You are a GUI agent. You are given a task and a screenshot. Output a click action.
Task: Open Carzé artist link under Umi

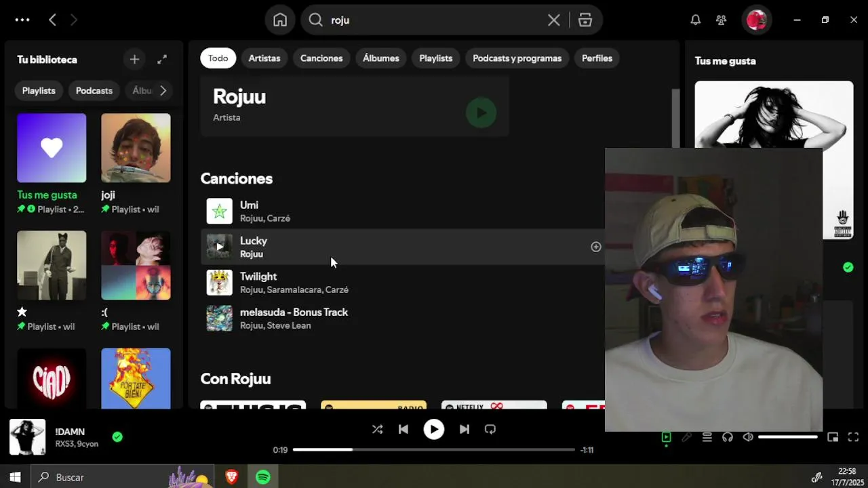[278, 218]
